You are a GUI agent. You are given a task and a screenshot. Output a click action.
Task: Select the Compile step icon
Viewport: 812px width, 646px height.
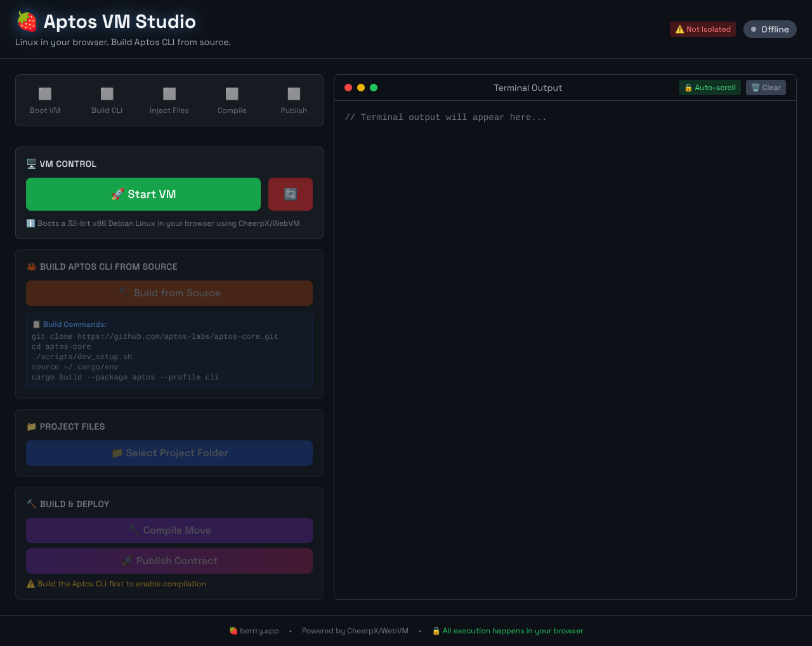(231, 93)
